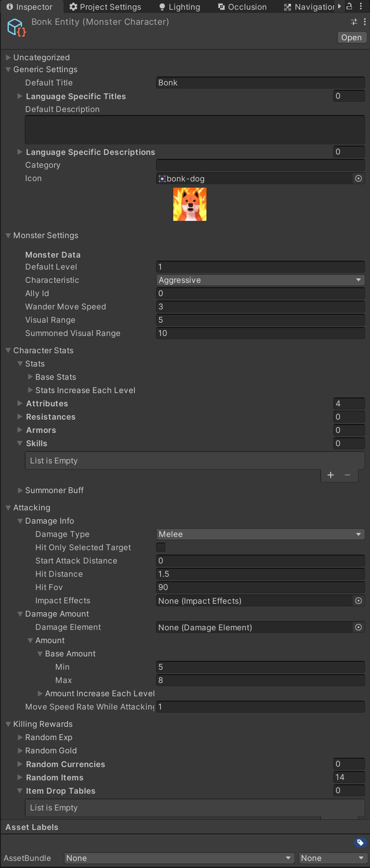Toggle the Inspector padlock lock

[x=349, y=7]
